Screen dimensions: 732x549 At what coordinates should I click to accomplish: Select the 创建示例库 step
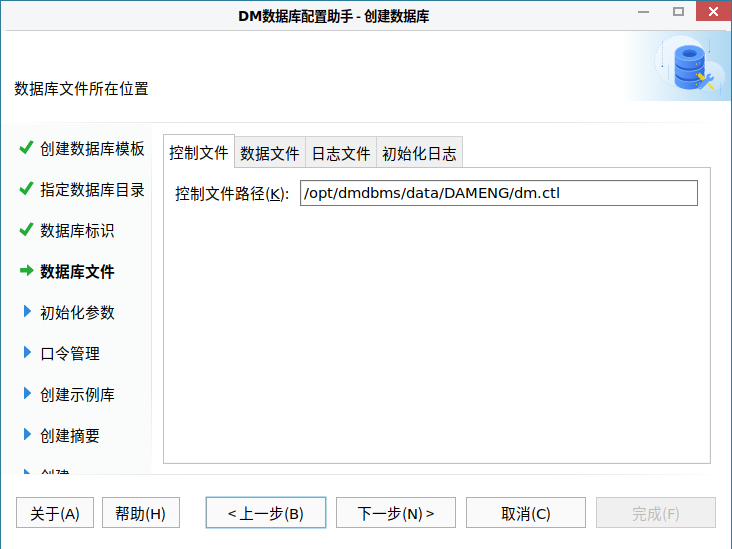(x=77, y=395)
